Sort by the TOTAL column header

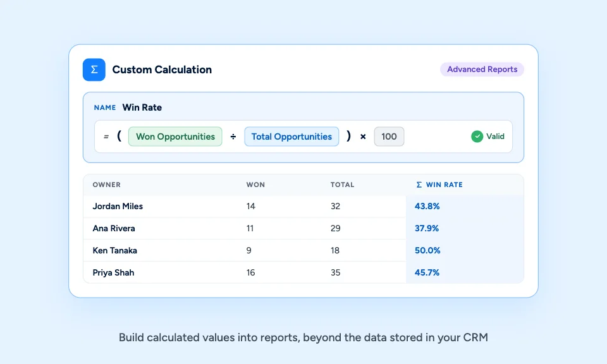coord(342,185)
